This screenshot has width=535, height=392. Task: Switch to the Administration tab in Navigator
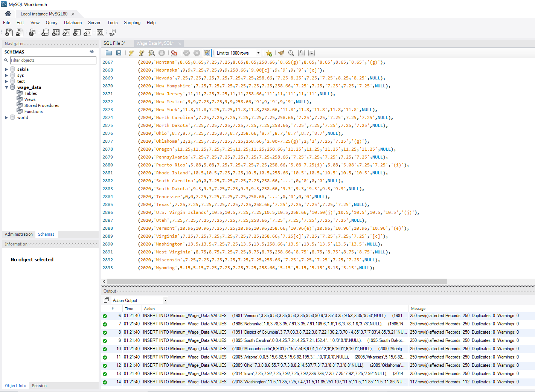click(19, 234)
